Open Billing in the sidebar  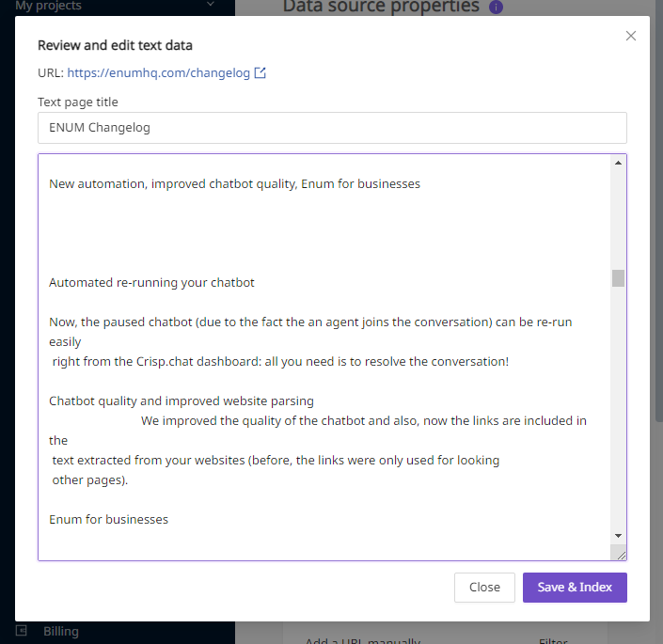click(x=61, y=632)
